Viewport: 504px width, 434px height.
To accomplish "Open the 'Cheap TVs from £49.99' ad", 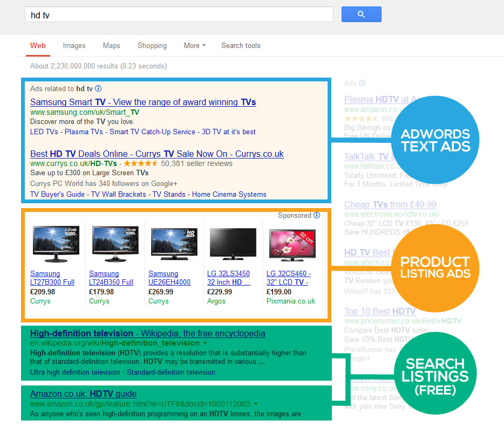I will point(390,205).
